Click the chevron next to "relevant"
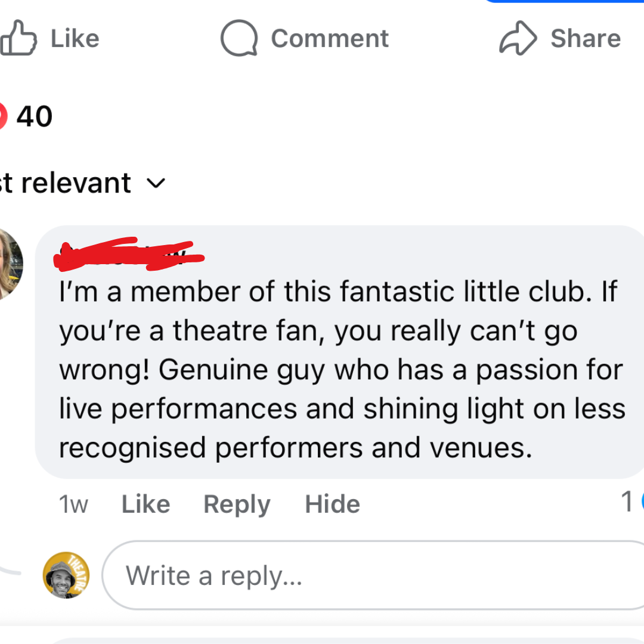Screen dimensions: 644x644 pos(155,183)
